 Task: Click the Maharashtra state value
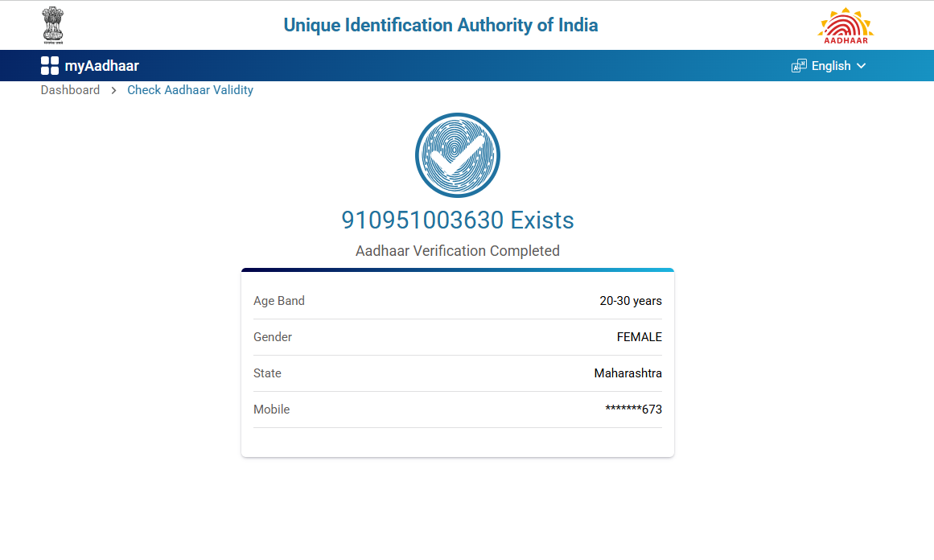pos(627,373)
